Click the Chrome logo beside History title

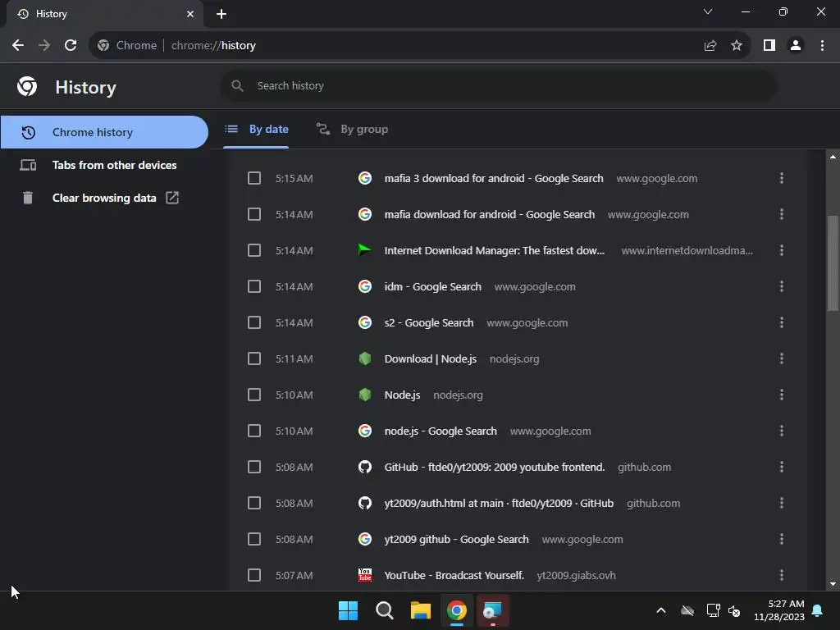pos(27,86)
